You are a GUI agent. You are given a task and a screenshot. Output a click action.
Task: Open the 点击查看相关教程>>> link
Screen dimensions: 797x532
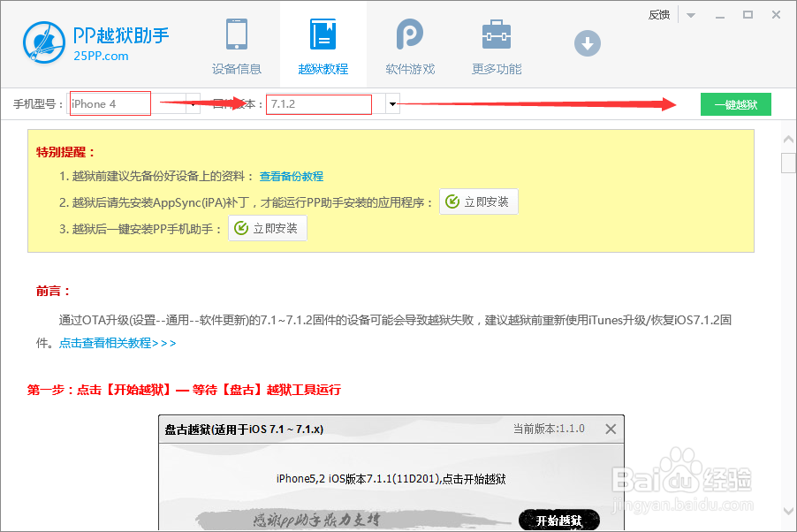tap(118, 343)
